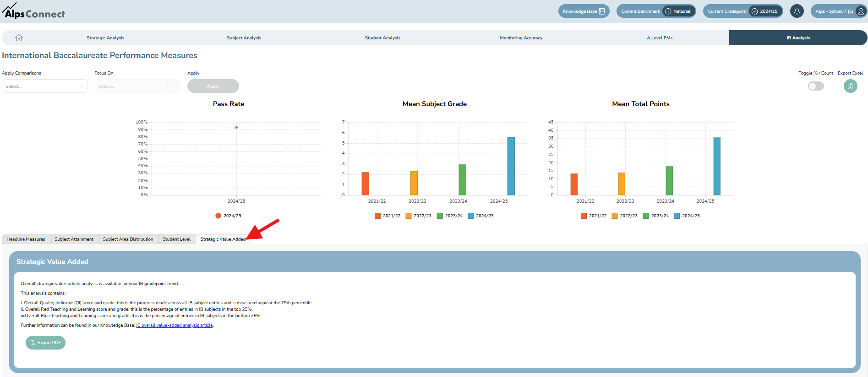Screen dimensions: 868x377
Task: Open the Strategic Analysis menu
Action: point(105,38)
